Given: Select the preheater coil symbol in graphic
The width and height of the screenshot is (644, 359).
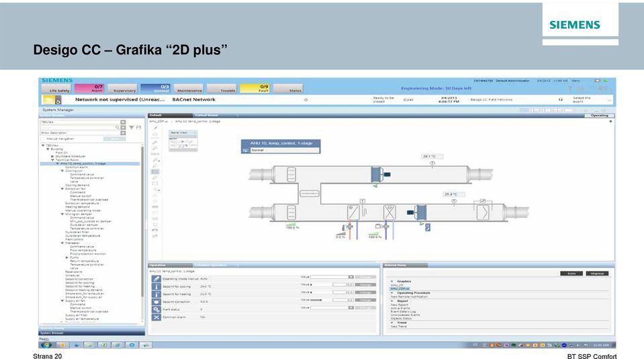Looking at the screenshot, I should click(x=353, y=212).
